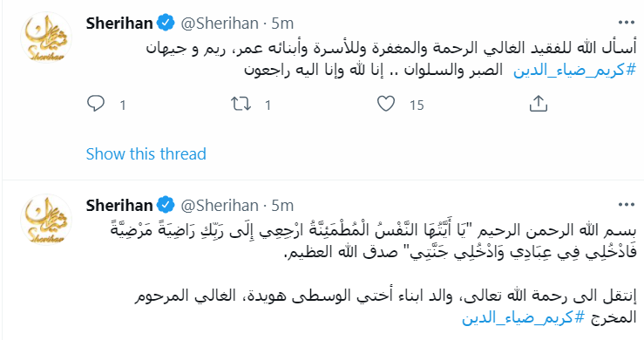Click @Sherihan handle on first tweet
This screenshot has width=644, height=340.
pos(220,24)
